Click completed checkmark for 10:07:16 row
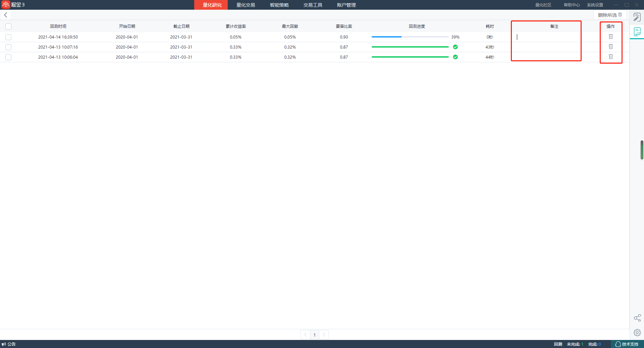 [x=455, y=47]
